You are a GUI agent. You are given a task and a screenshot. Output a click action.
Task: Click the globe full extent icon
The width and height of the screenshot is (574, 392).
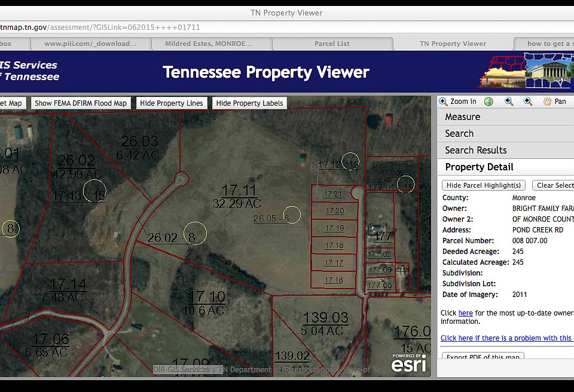(x=488, y=102)
